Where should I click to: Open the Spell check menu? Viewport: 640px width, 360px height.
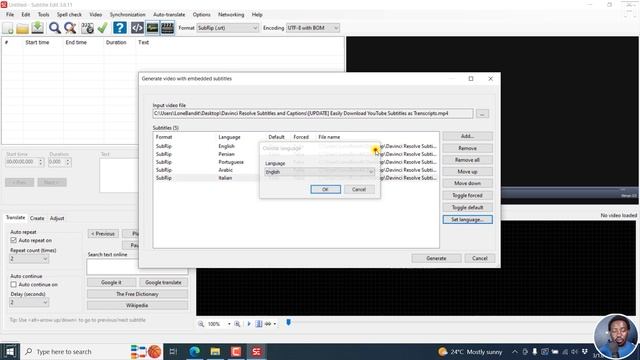pos(69,14)
